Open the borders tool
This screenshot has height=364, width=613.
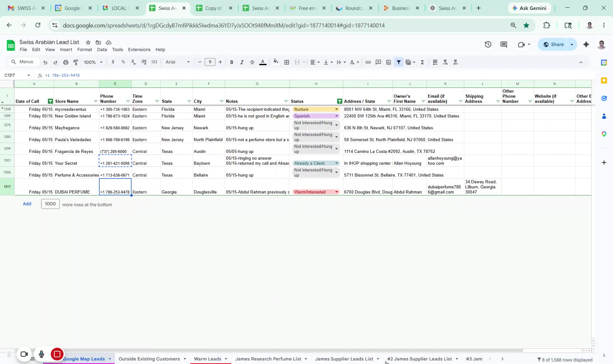click(x=287, y=62)
